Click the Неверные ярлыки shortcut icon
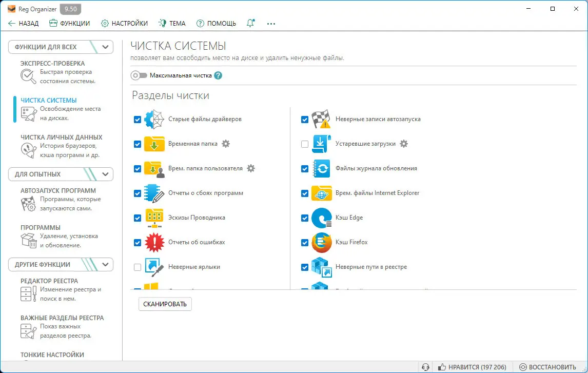Screen dimensions: 588x373 154,267
